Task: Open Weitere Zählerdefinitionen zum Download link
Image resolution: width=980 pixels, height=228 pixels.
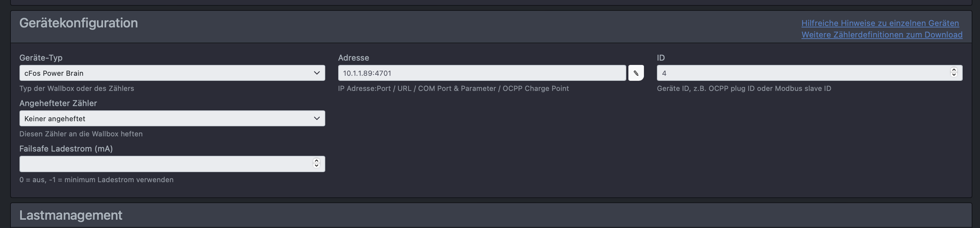Action: pyautogui.click(x=882, y=35)
